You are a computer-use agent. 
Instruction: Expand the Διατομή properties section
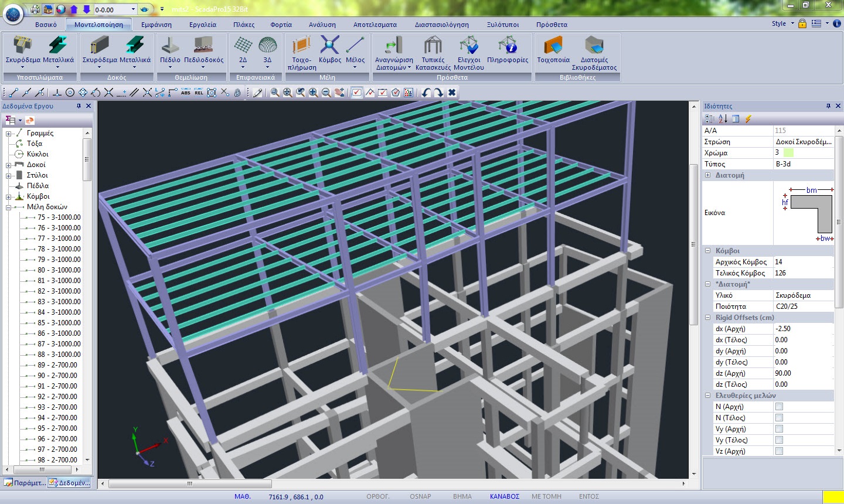[708, 175]
